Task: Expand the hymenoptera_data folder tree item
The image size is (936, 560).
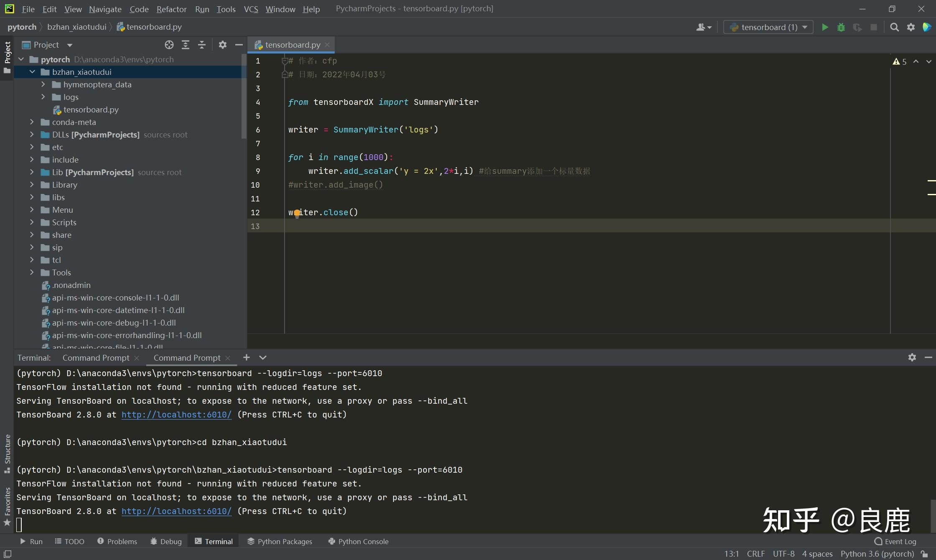Action: click(x=42, y=84)
